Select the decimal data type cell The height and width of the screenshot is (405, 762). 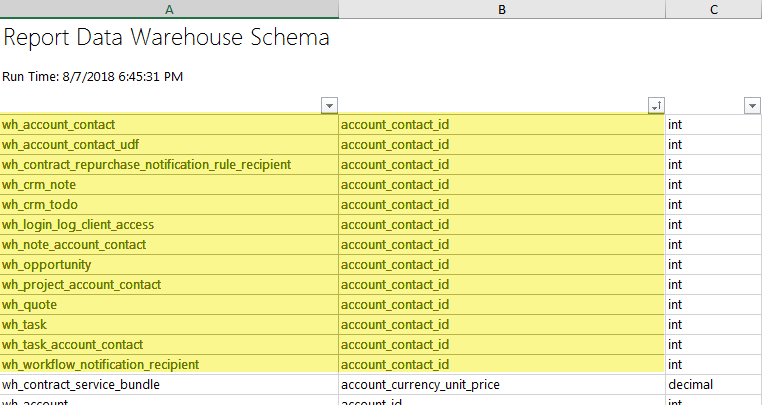(x=690, y=385)
